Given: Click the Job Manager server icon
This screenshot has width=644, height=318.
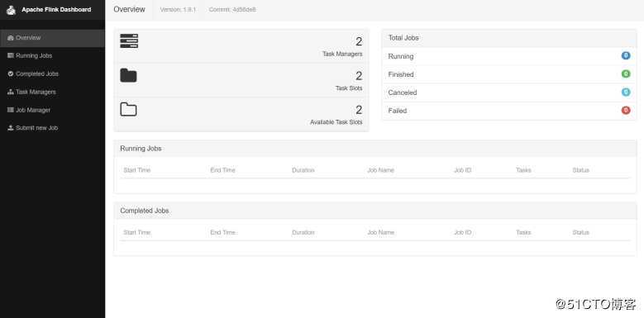Looking at the screenshot, I should coord(11,110).
